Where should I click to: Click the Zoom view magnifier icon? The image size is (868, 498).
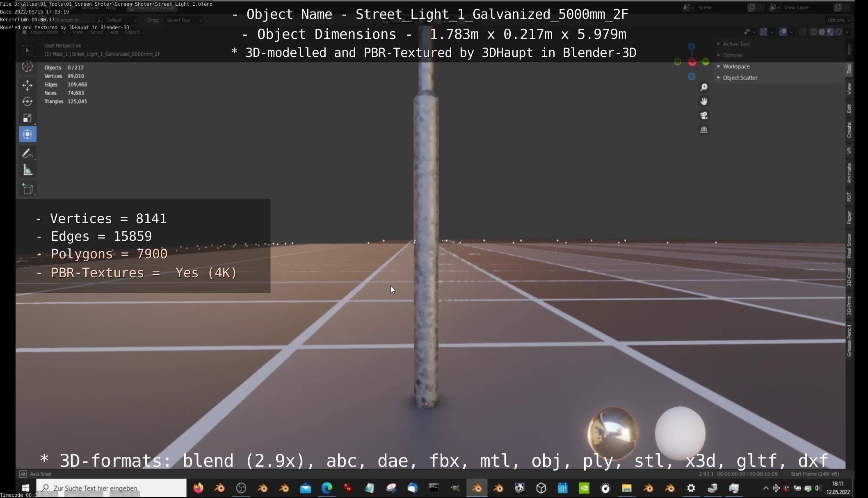point(704,87)
